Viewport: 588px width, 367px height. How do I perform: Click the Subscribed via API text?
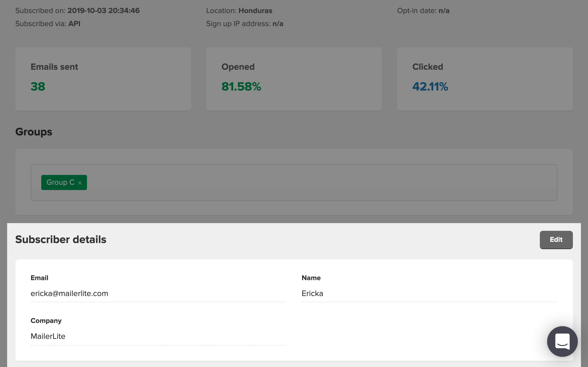74,24
